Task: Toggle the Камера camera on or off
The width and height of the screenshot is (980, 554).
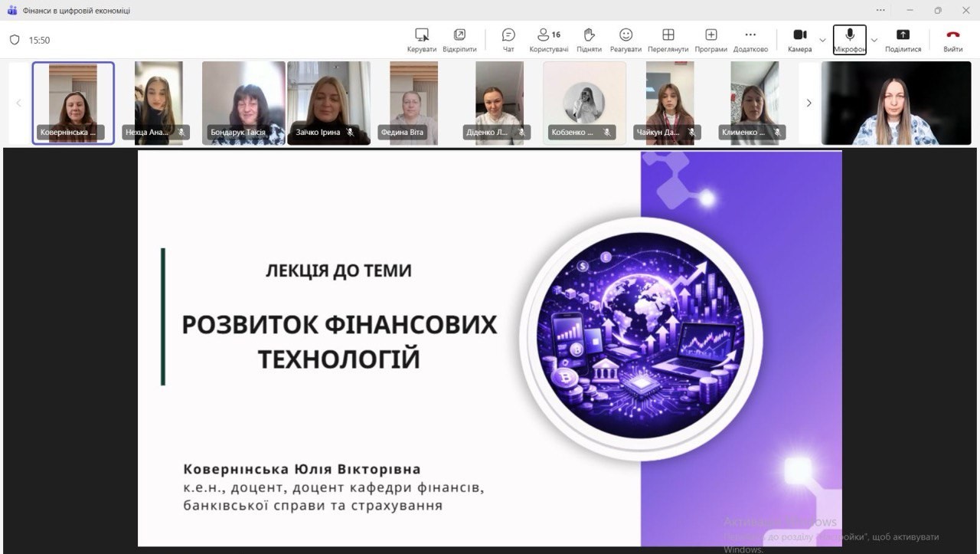Action: coord(799,40)
